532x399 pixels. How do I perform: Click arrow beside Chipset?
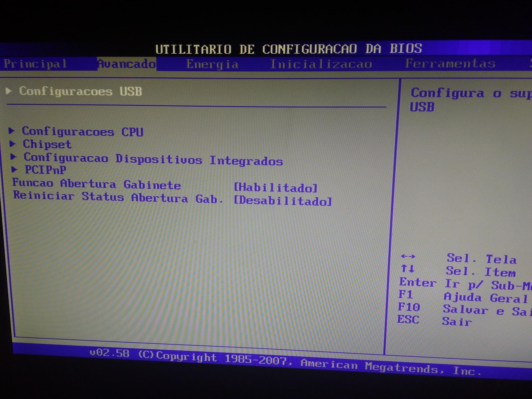12,143
